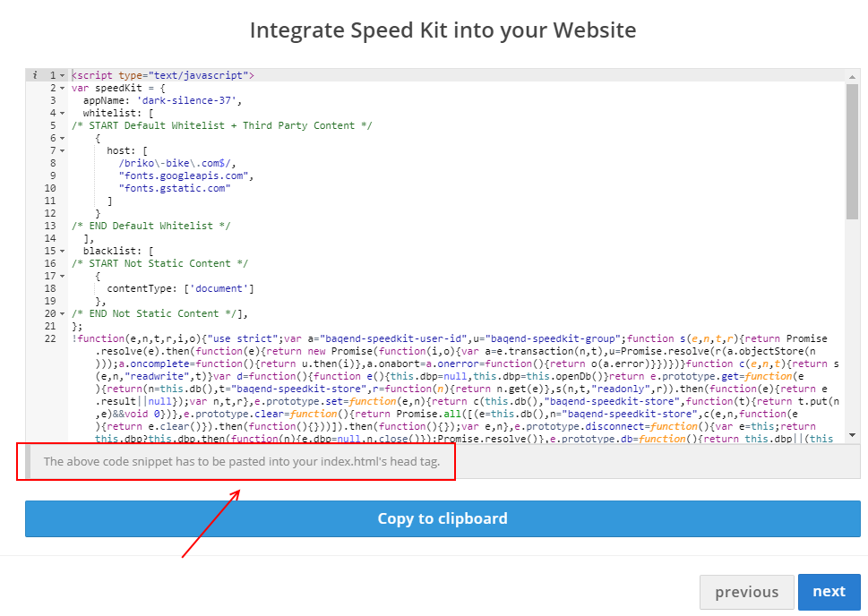The image size is (868, 616).
Task: Go back with the previous button
Action: pos(746,592)
